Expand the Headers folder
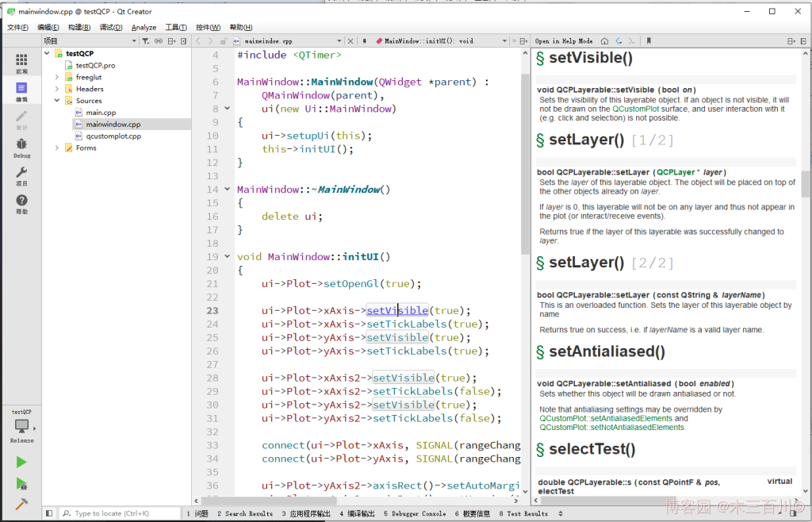This screenshot has width=812, height=522. coord(57,89)
